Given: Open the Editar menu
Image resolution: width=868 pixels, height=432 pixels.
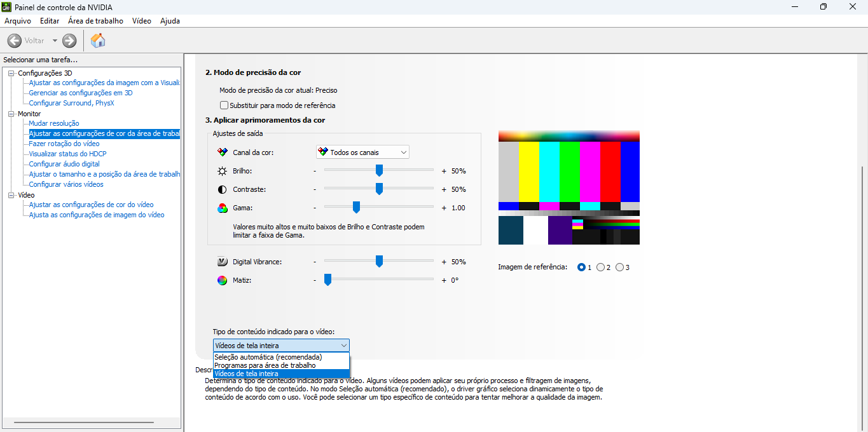Looking at the screenshot, I should [x=50, y=21].
